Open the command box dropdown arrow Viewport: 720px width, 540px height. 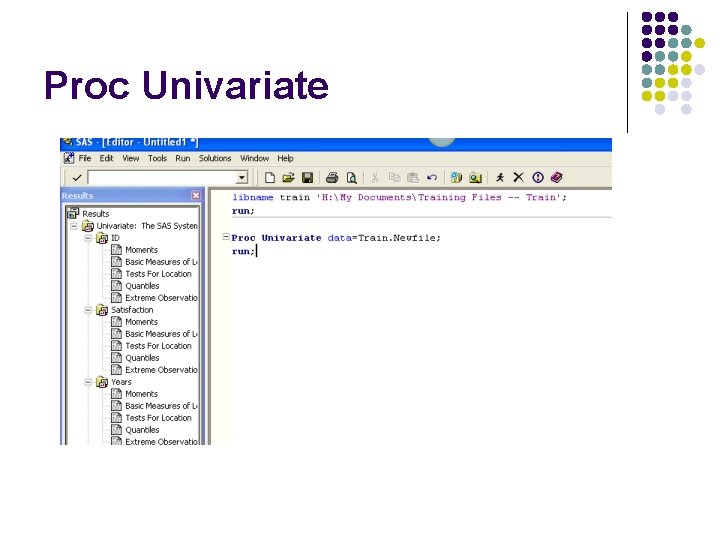click(242, 178)
